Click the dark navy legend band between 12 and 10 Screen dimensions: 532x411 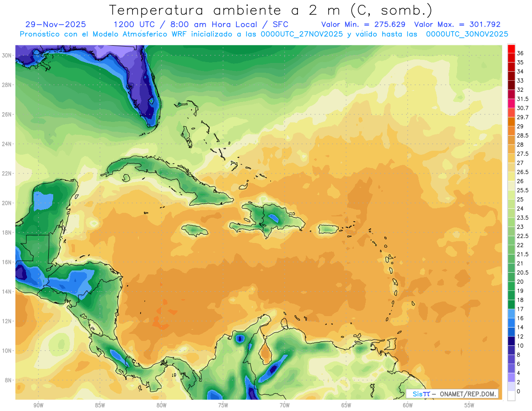[x=511, y=341]
